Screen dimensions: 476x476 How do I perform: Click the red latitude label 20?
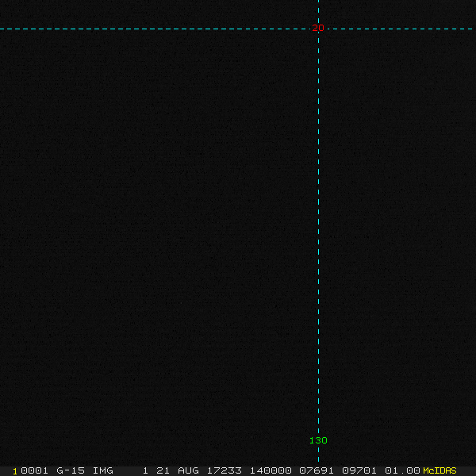[x=318, y=28]
